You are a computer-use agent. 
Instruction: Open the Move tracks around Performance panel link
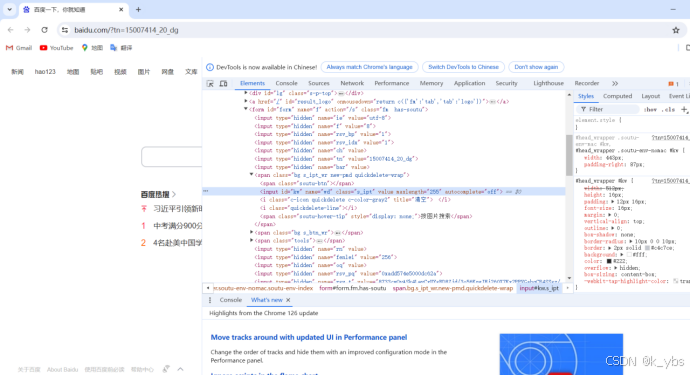(x=308, y=338)
